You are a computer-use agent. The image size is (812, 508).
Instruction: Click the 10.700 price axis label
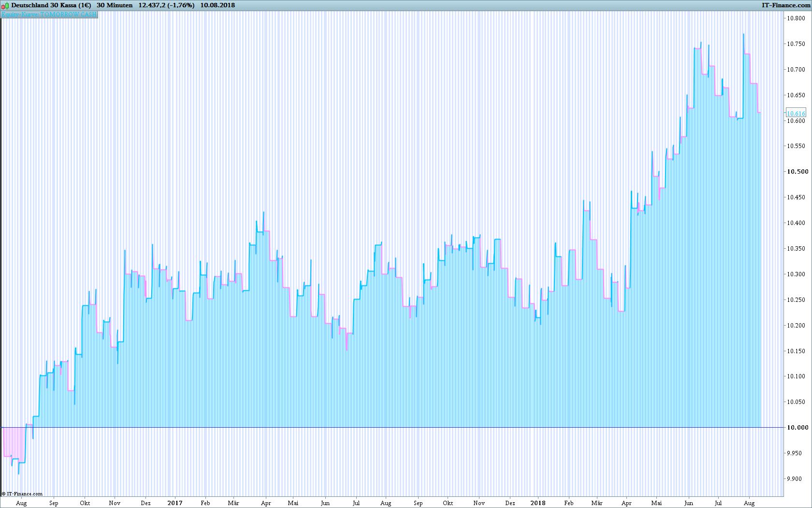(x=796, y=70)
